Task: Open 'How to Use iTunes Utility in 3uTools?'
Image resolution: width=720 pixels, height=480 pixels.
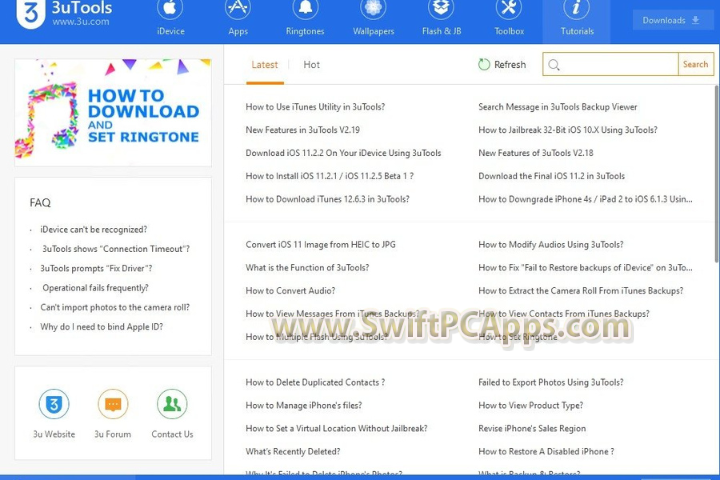Action: [x=315, y=107]
